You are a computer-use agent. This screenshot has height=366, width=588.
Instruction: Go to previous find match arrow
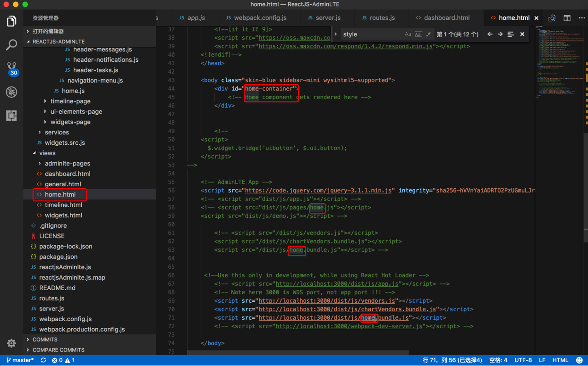490,34
